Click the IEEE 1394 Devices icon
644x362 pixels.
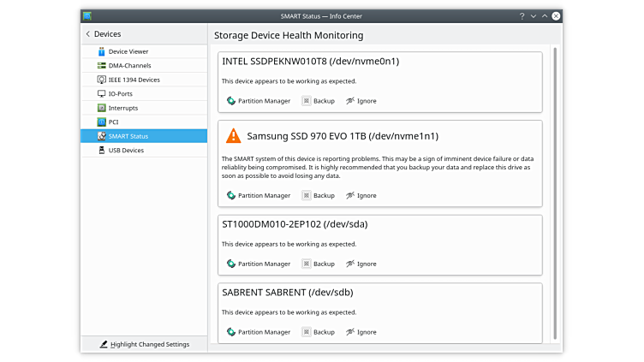click(102, 80)
